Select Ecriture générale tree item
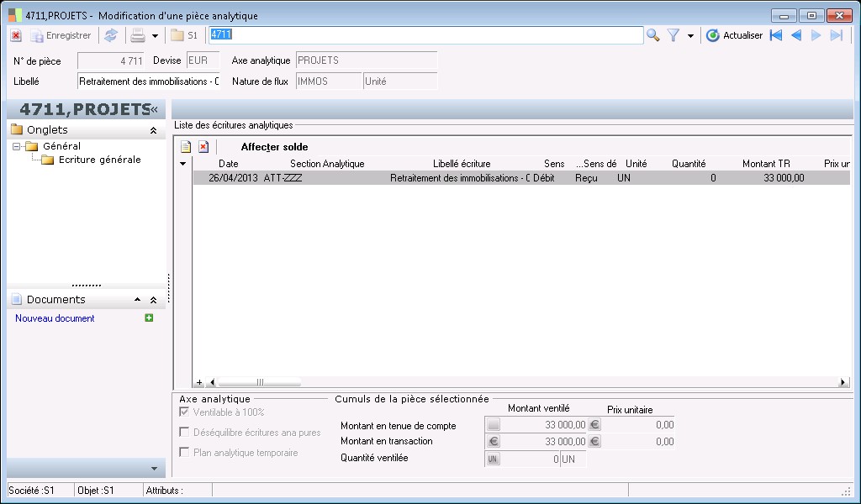 click(99, 160)
